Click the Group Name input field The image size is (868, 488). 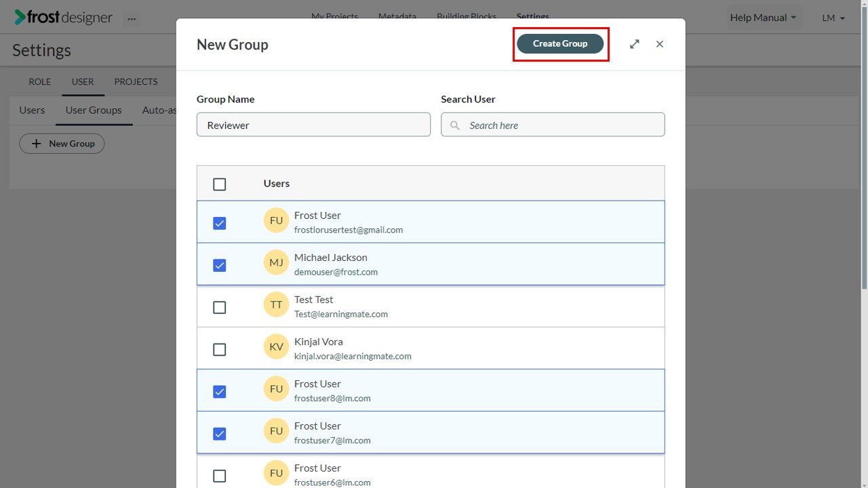click(313, 125)
